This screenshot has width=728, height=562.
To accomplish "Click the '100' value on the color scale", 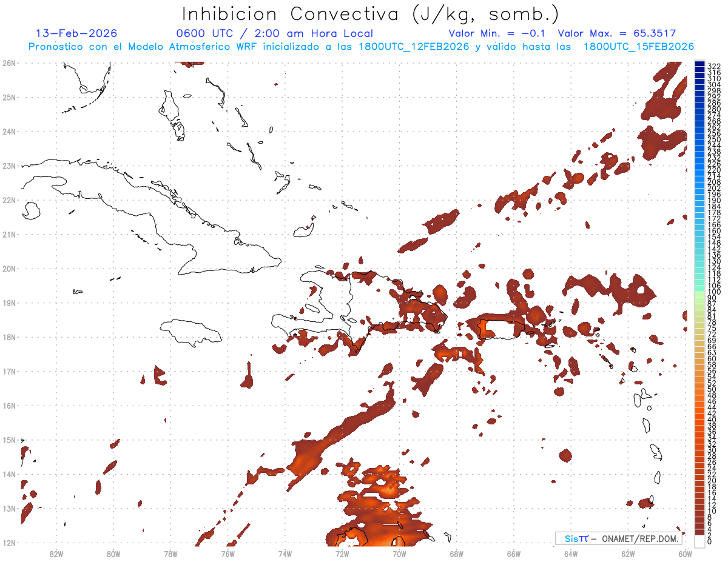I will [714, 292].
